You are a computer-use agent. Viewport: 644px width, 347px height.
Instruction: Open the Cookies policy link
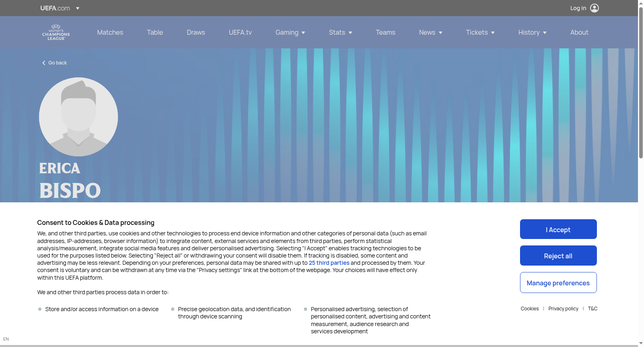(x=530, y=309)
